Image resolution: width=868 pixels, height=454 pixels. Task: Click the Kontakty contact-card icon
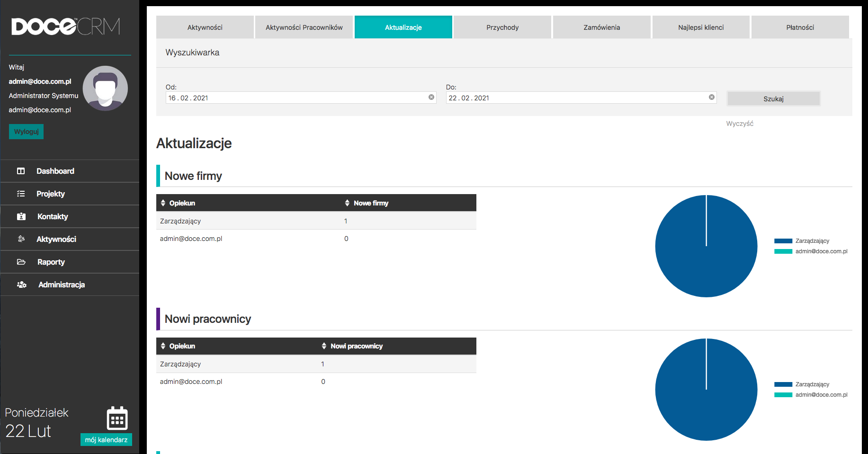click(x=21, y=216)
